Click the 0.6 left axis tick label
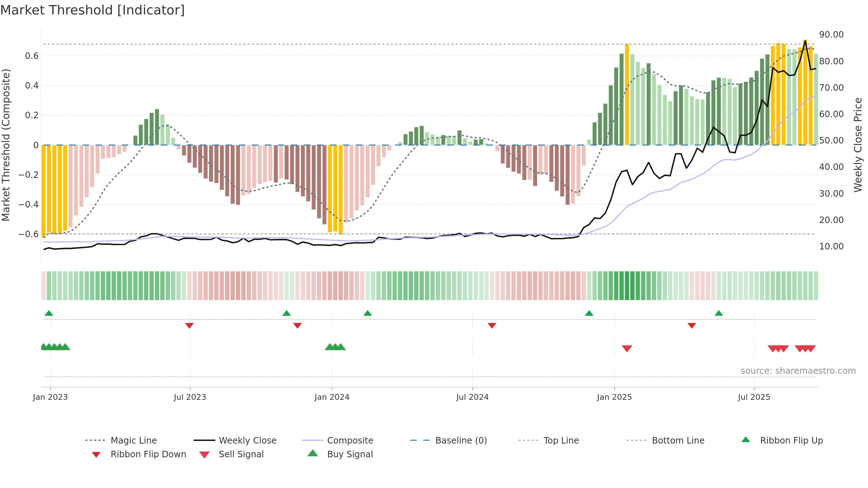Image resolution: width=868 pixels, height=488 pixels. pos(32,56)
